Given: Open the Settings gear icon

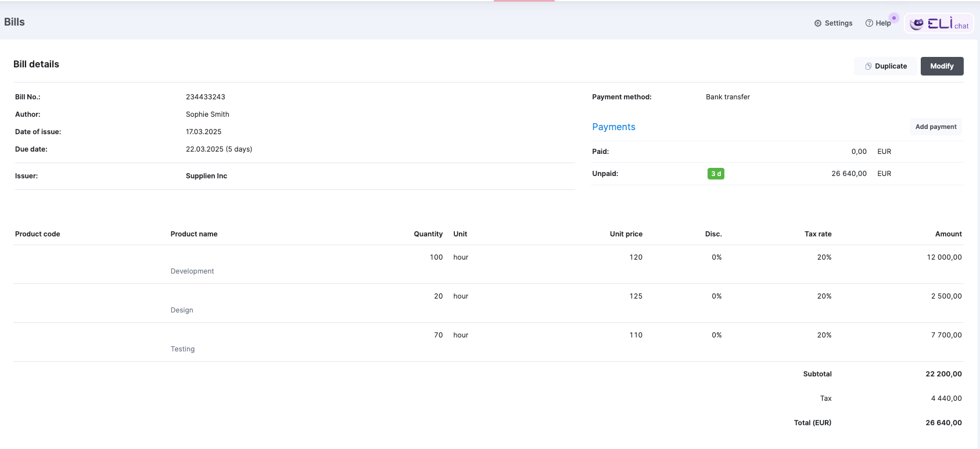Looking at the screenshot, I should 818,23.
